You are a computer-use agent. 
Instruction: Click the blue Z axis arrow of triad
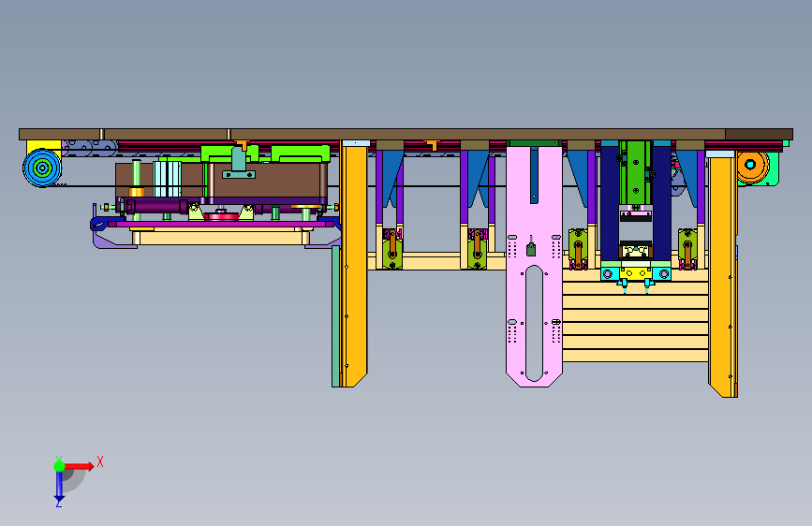[x=59, y=487]
